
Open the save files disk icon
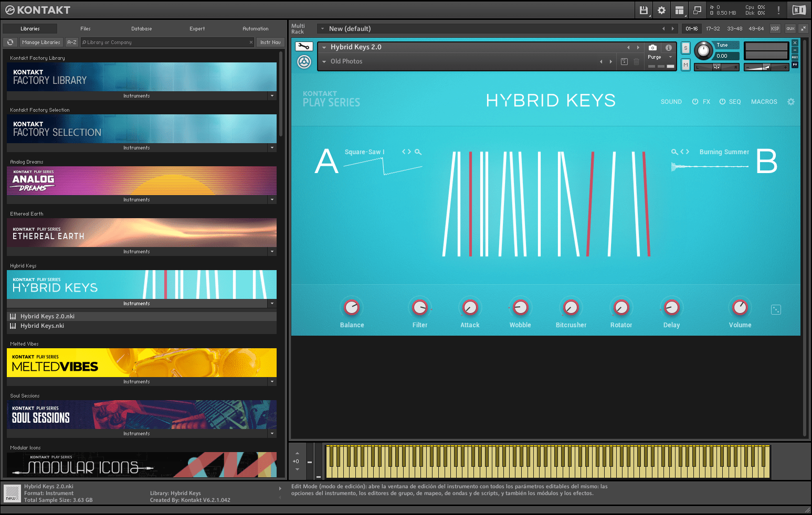(x=644, y=10)
